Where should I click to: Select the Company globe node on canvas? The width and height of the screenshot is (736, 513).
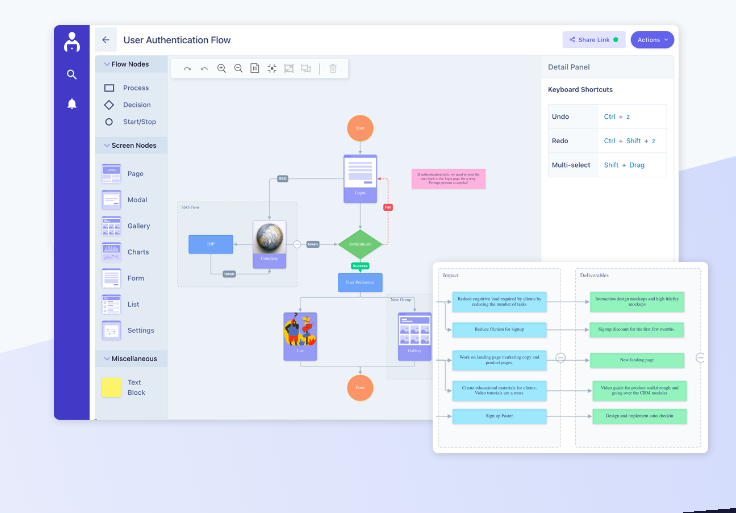click(x=269, y=245)
